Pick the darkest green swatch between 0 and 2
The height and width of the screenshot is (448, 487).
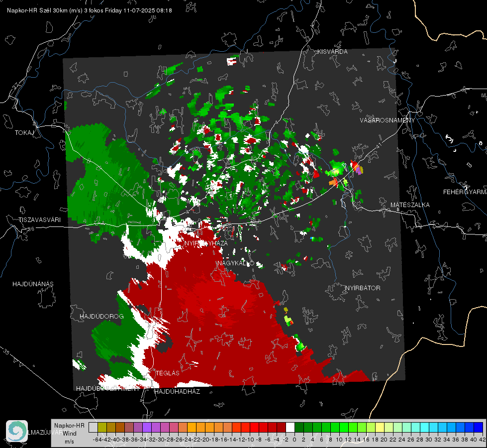pyautogui.click(x=299, y=428)
